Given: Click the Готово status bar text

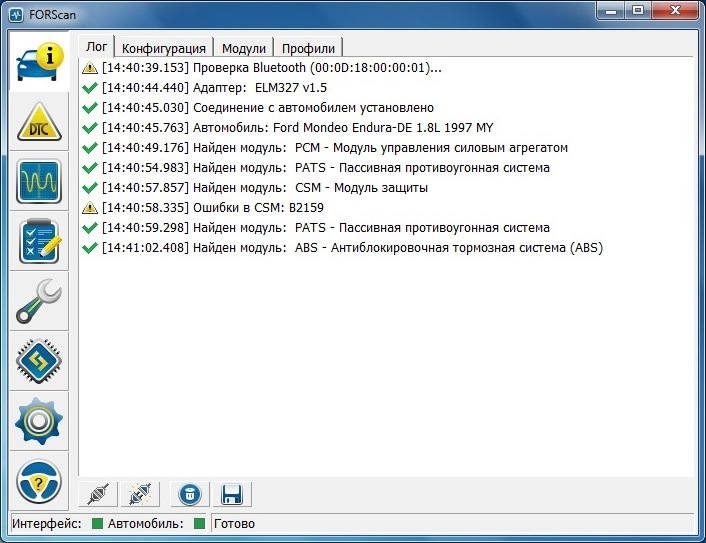Looking at the screenshot, I should [x=234, y=524].
